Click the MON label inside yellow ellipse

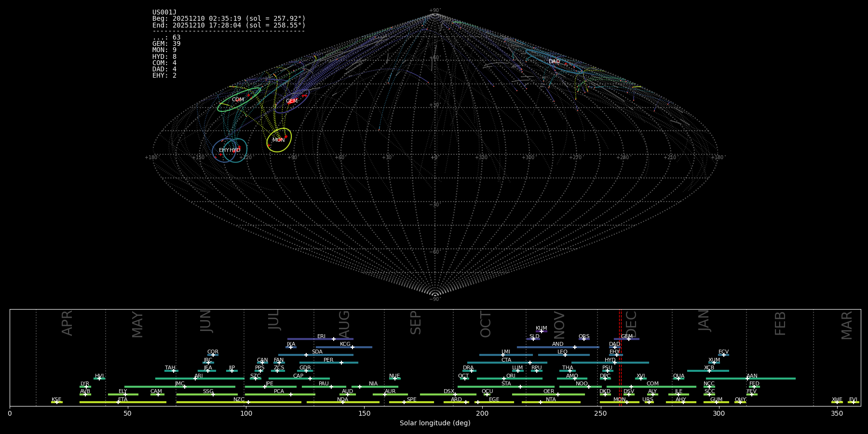pyautogui.click(x=278, y=140)
